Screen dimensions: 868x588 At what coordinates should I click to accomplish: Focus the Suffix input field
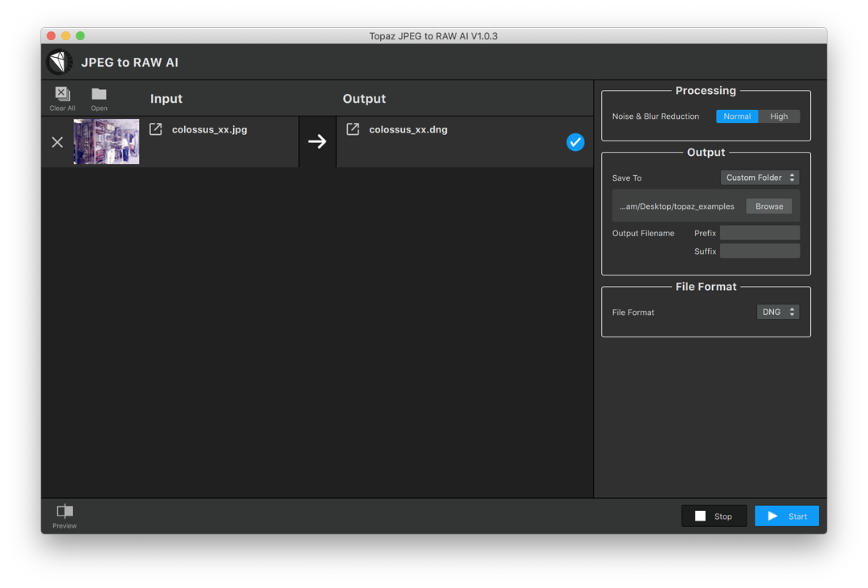click(759, 251)
